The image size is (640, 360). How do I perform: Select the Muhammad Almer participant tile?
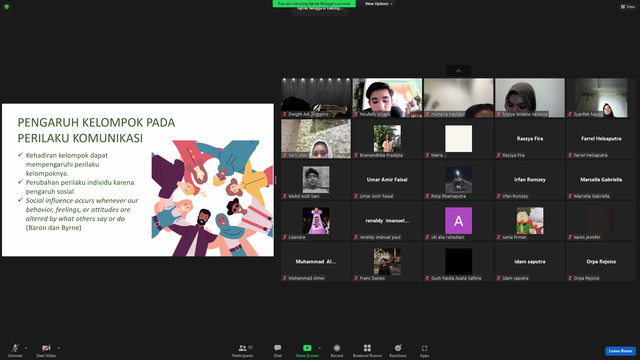pos(316,262)
